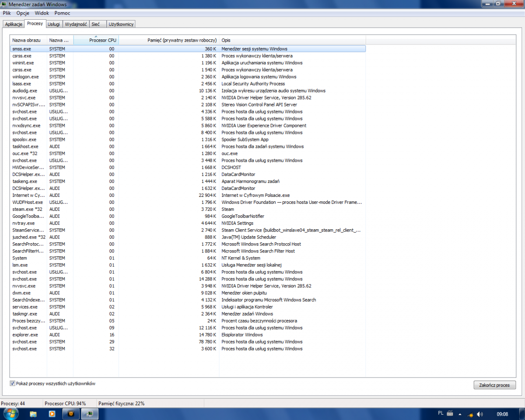The width and height of the screenshot is (525, 420).
Task: Switch to the Aplikacje tab
Action: click(x=14, y=24)
